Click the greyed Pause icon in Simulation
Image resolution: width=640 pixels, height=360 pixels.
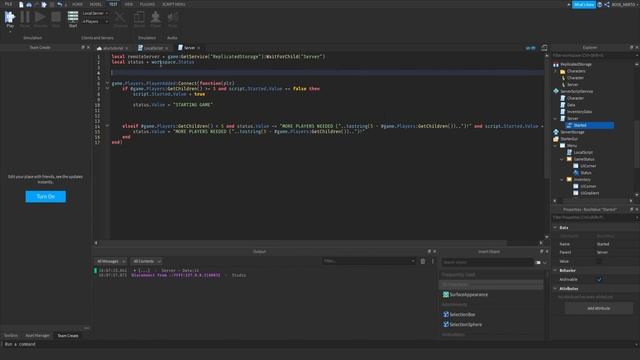tap(25, 18)
